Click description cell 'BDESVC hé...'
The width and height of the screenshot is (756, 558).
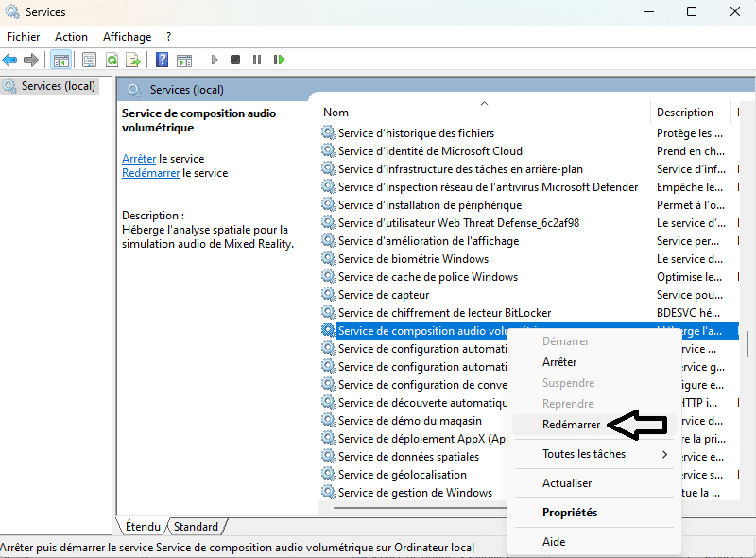689,313
